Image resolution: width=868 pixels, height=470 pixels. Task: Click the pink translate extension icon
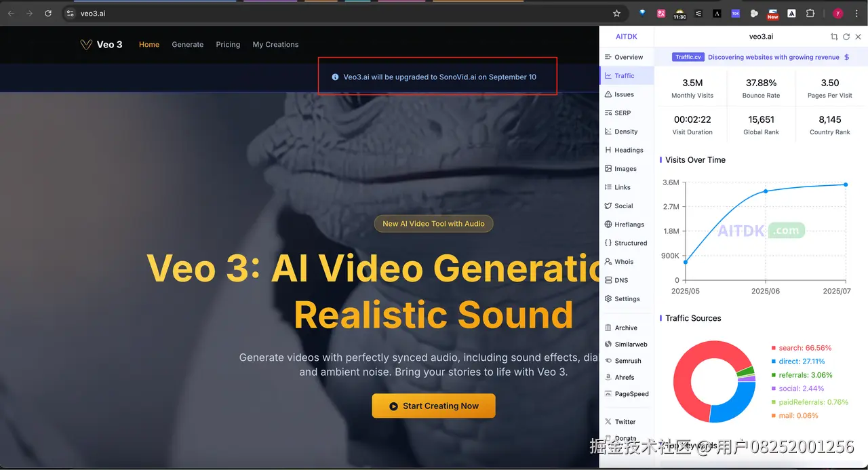(x=661, y=14)
